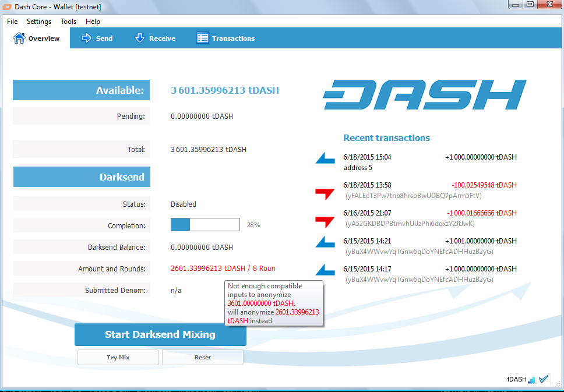The height and width of the screenshot is (392, 564).
Task: Click the Available balance 3 601.35996213 tDASH
Action: click(x=225, y=90)
